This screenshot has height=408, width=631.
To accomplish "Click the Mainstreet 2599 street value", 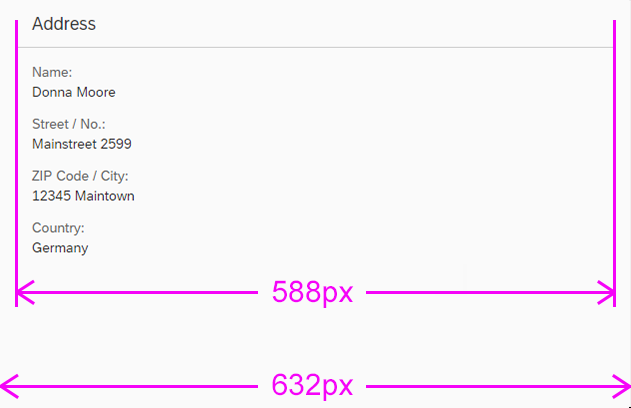I will 82,144.
